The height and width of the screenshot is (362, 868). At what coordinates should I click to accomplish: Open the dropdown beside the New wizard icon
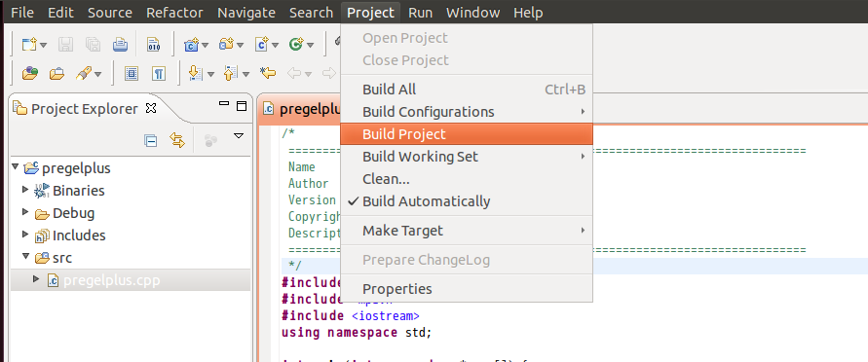point(44,46)
